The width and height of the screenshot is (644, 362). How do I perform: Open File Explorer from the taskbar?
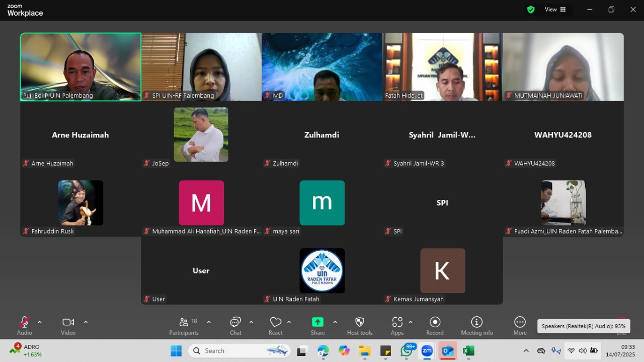tap(365, 351)
